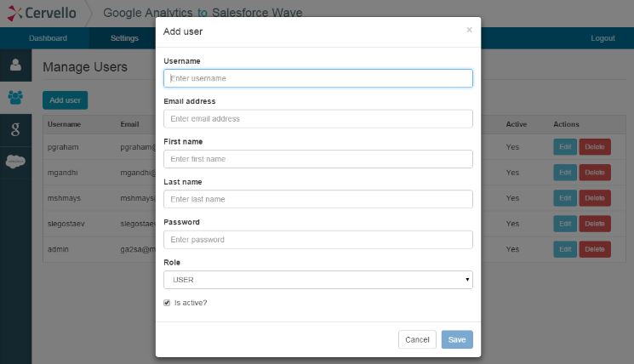The height and width of the screenshot is (364, 634).
Task: Edit the admin user row
Action: pyautogui.click(x=565, y=249)
